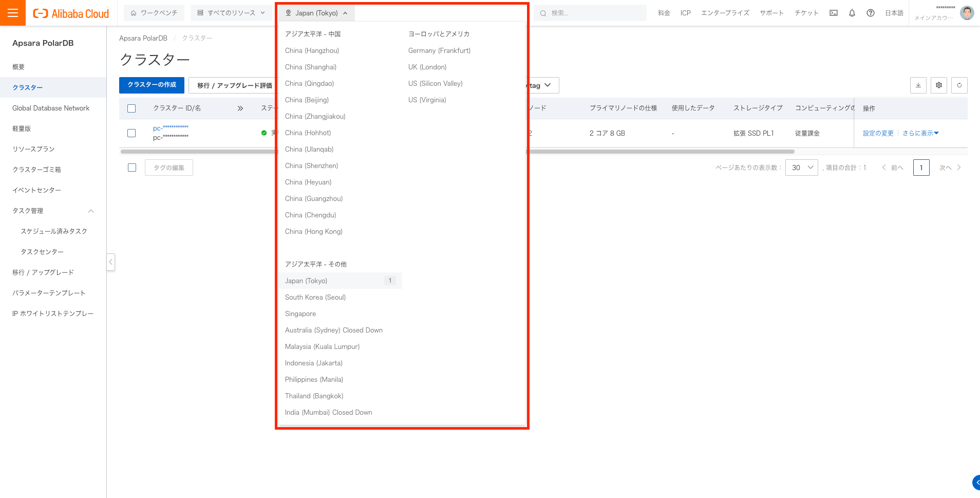This screenshot has width=980, height=498.
Task: Open the hamburger menu on Alibaba Cloud logo bar
Action: click(x=13, y=12)
